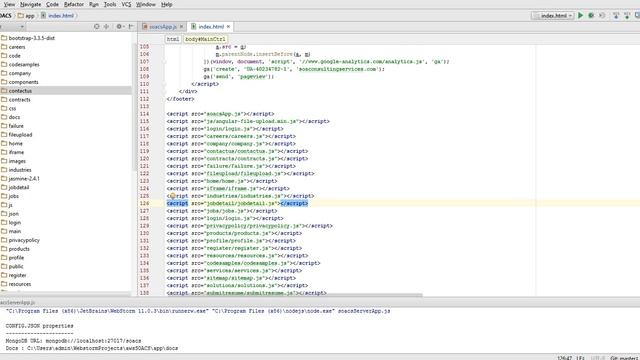
Task: Open the Navigate menu
Action: tap(30, 4)
